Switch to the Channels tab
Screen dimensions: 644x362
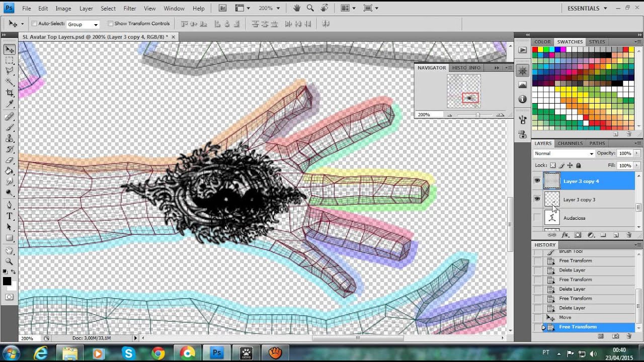pos(570,143)
